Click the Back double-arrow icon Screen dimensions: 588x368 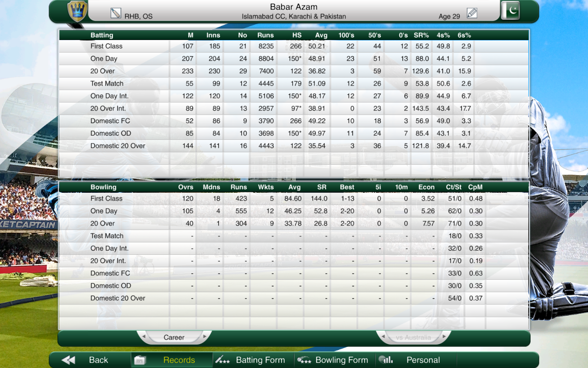pyautogui.click(x=68, y=360)
